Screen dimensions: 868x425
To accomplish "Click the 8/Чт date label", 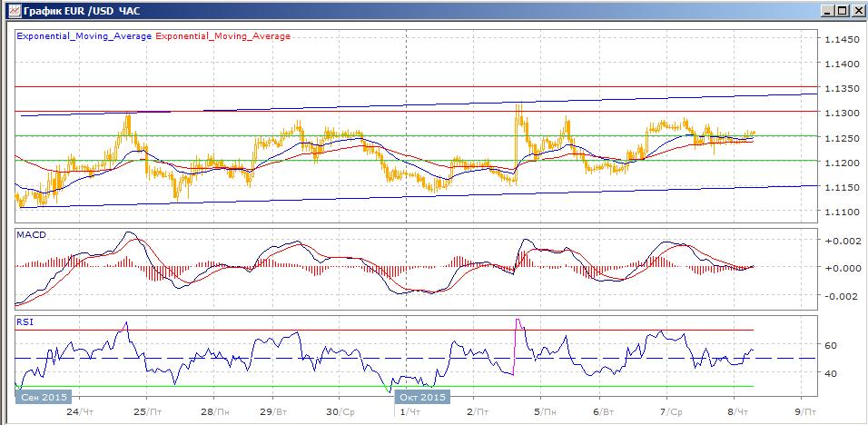I will click(x=738, y=412).
